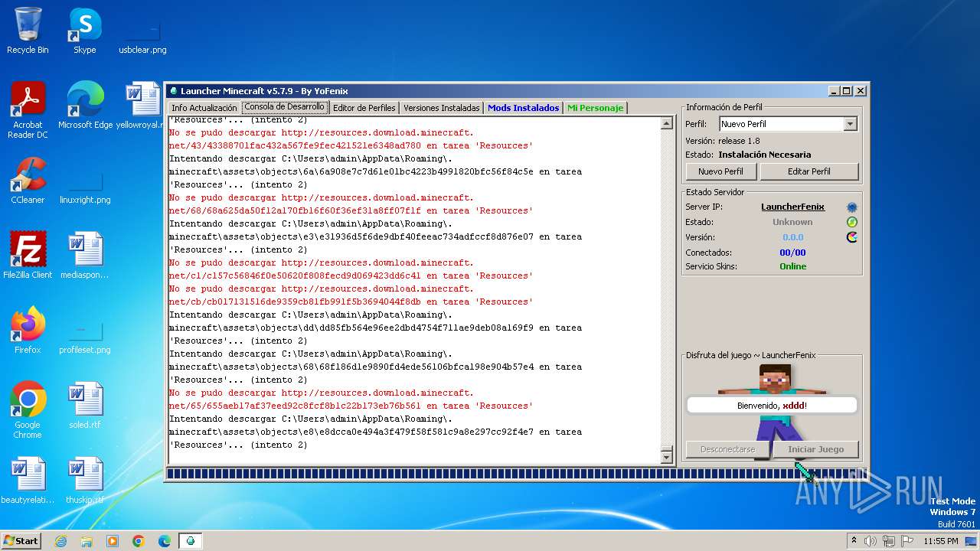
Task: Open the FileZilla Client shortcut
Action: pyautogui.click(x=28, y=256)
